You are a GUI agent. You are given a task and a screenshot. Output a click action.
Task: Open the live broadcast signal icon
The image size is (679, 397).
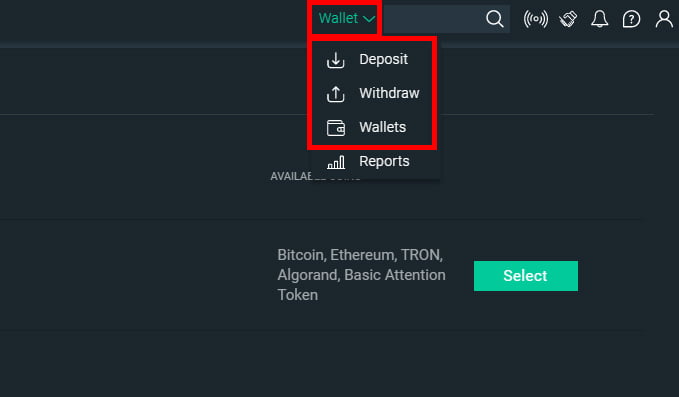click(536, 19)
